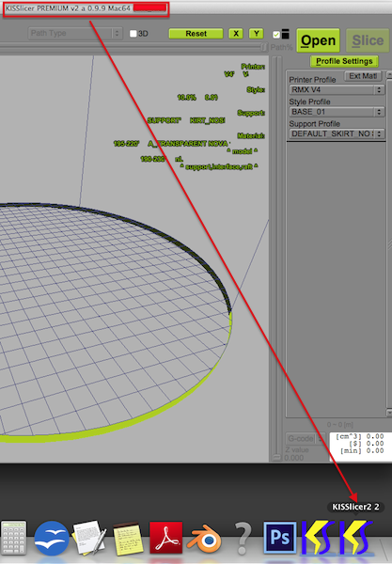Click the Y view button
The width and height of the screenshot is (392, 564).
coord(257,34)
